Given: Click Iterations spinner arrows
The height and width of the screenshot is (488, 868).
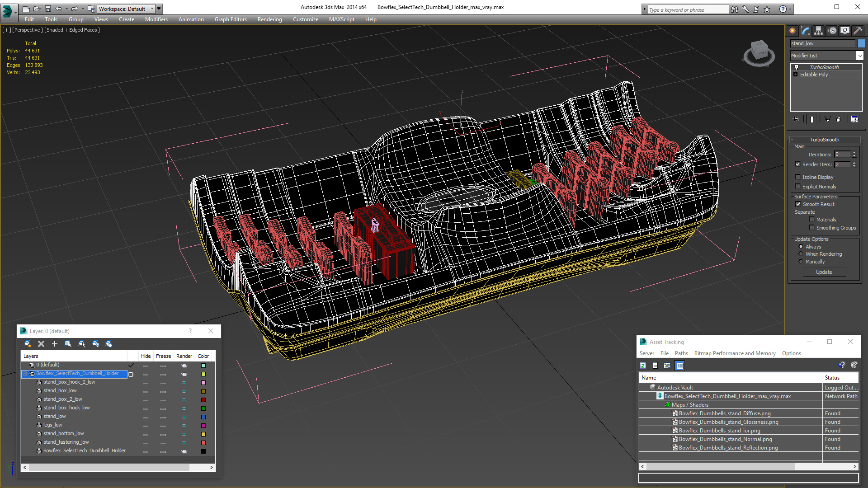Looking at the screenshot, I should (854, 155).
